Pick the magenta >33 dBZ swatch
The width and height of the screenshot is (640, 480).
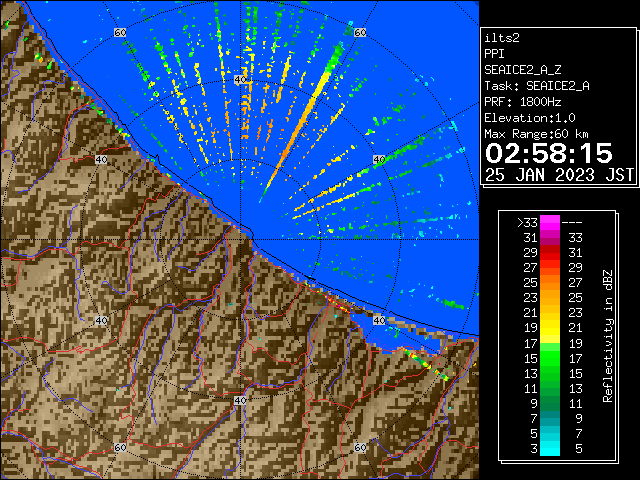(x=550, y=223)
